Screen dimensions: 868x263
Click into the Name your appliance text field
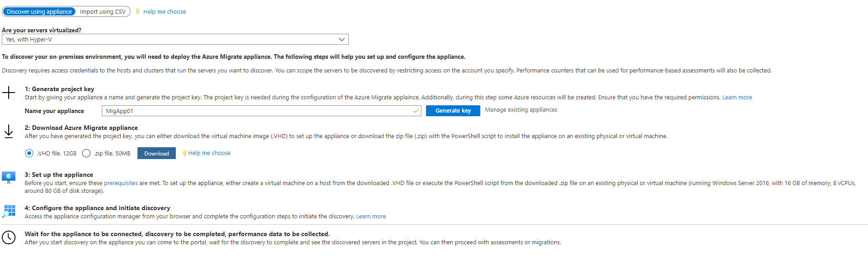(x=256, y=111)
